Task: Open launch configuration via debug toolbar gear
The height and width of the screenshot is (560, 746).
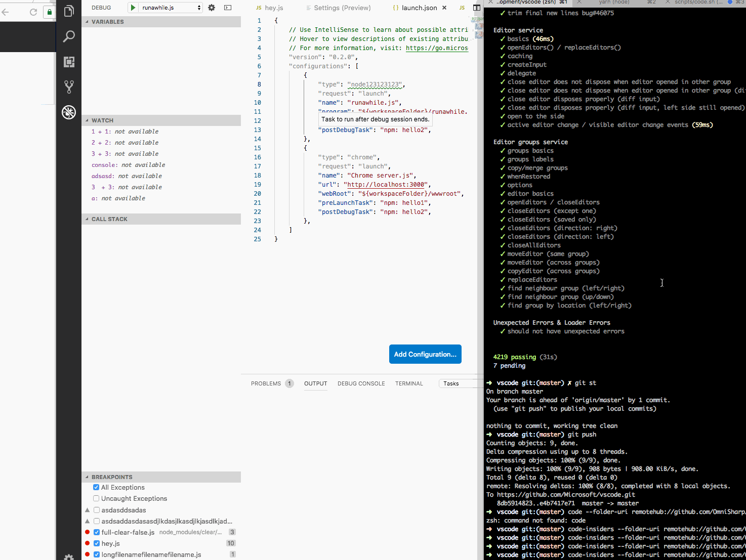Action: (x=212, y=8)
